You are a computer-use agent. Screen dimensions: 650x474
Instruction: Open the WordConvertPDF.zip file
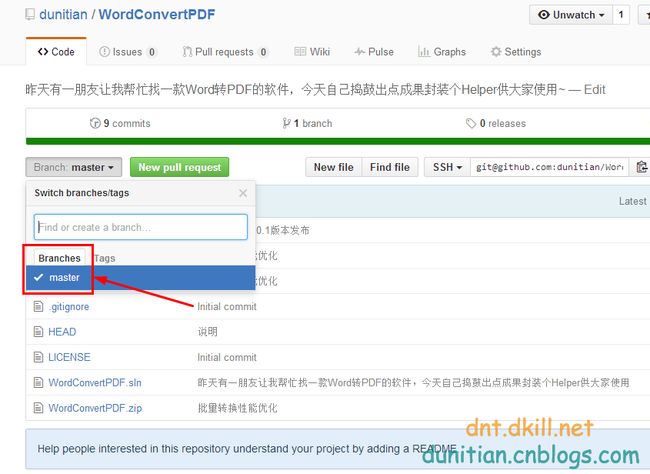(95, 408)
